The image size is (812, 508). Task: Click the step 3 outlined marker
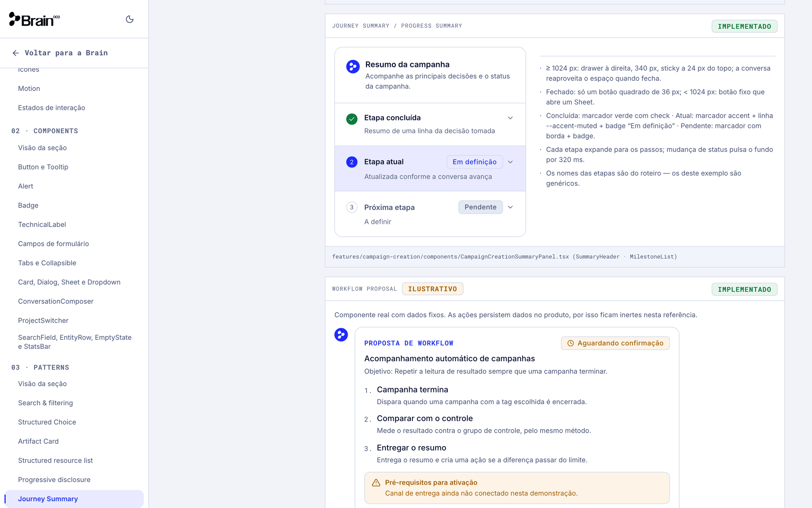[x=351, y=207]
